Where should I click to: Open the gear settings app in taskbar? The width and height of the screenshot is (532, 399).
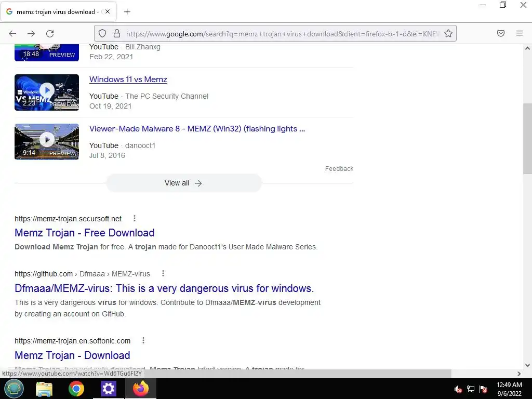[109, 389]
